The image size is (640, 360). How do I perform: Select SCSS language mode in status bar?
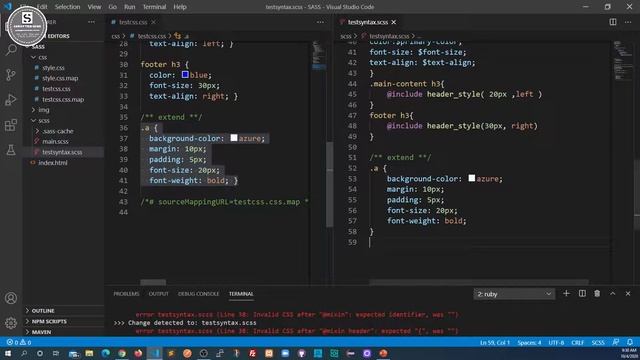pyautogui.click(x=598, y=343)
